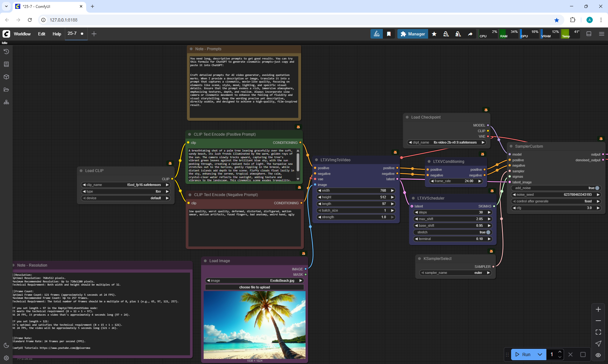Toggle add_noise switch in SamplerCustom
The width and height of the screenshot is (608, 364).
coord(597,188)
